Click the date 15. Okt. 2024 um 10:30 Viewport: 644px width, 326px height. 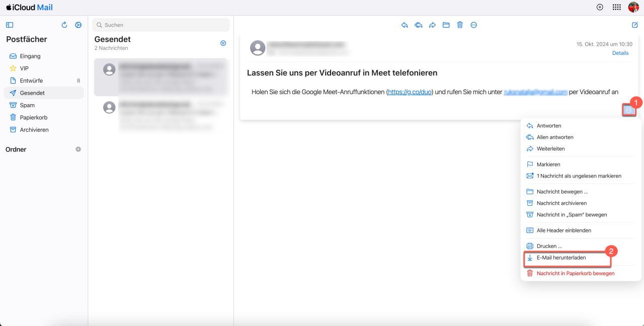pyautogui.click(x=604, y=44)
